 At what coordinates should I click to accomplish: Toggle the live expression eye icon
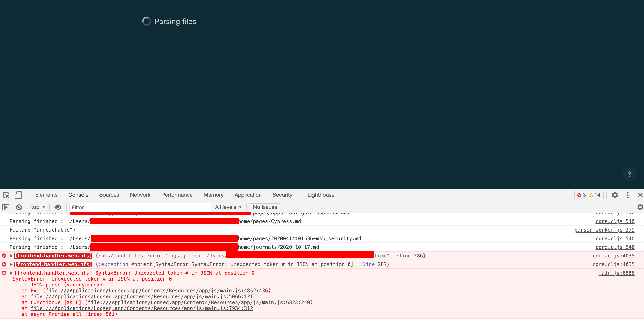58,207
